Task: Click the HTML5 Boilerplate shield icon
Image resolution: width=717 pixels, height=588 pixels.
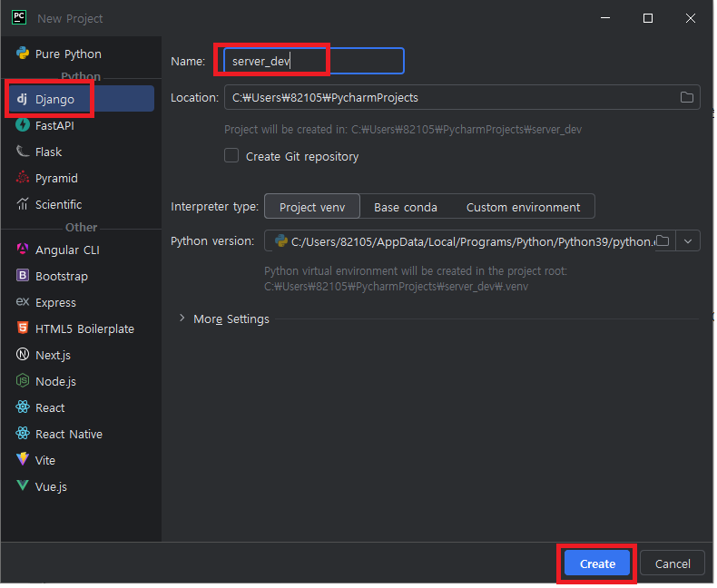Action: point(23,328)
